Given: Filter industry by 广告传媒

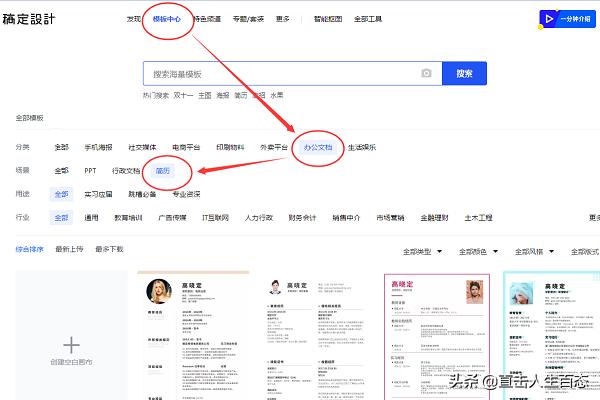Looking at the screenshot, I should pos(172,218).
